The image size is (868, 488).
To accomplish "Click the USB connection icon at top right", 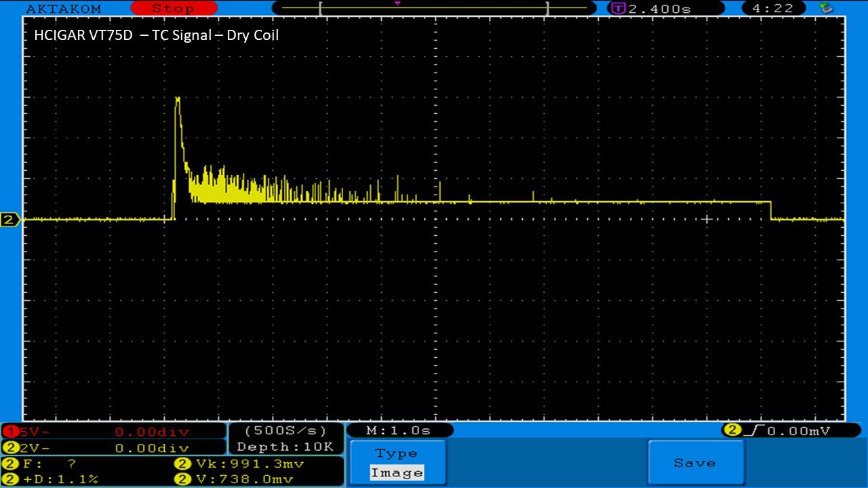I will click(x=825, y=8).
